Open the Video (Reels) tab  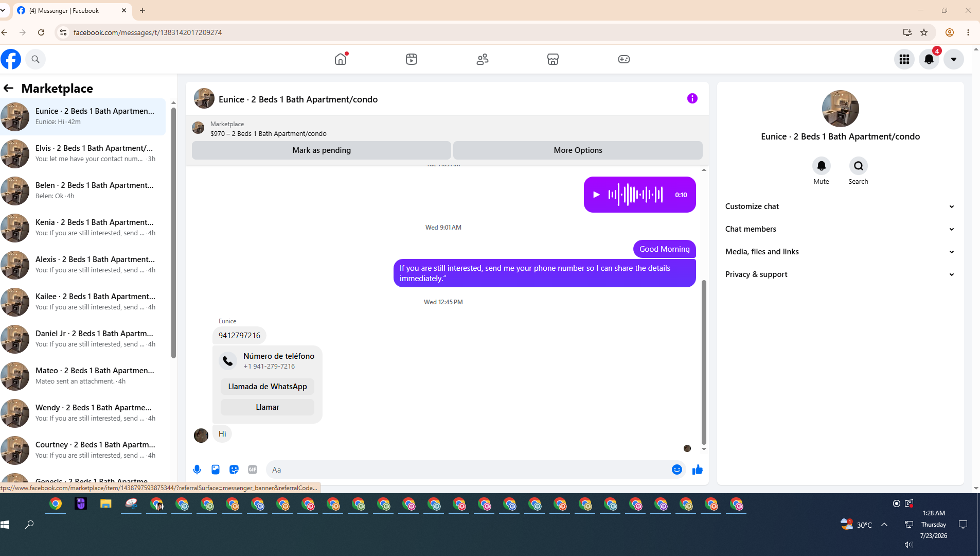pos(412,59)
